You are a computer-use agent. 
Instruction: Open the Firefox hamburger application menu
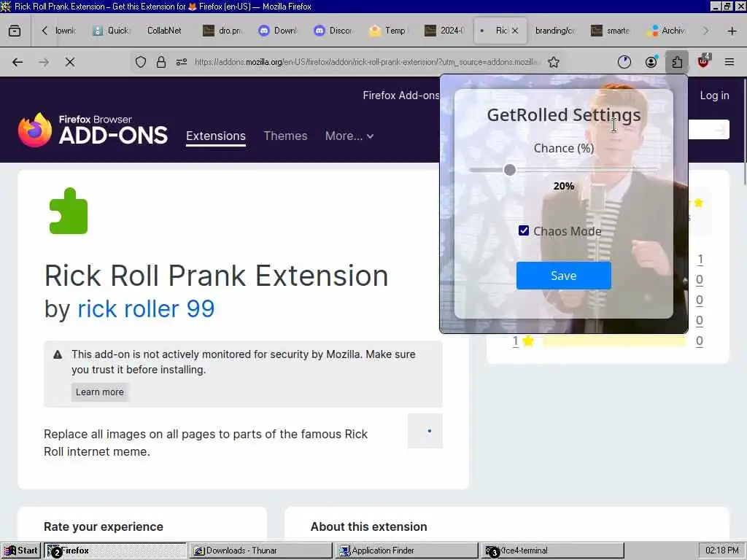729,63
